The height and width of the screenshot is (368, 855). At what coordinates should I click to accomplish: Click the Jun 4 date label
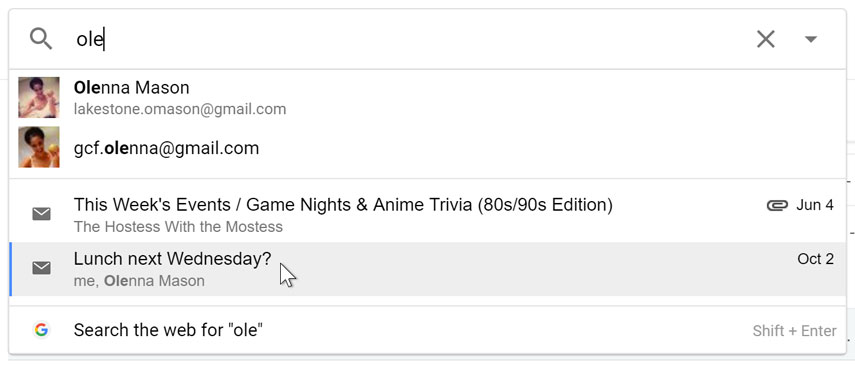[x=815, y=206]
